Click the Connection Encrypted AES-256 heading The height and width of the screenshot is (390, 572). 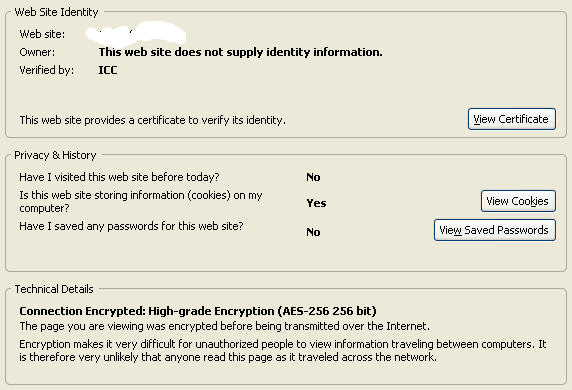[198, 311]
